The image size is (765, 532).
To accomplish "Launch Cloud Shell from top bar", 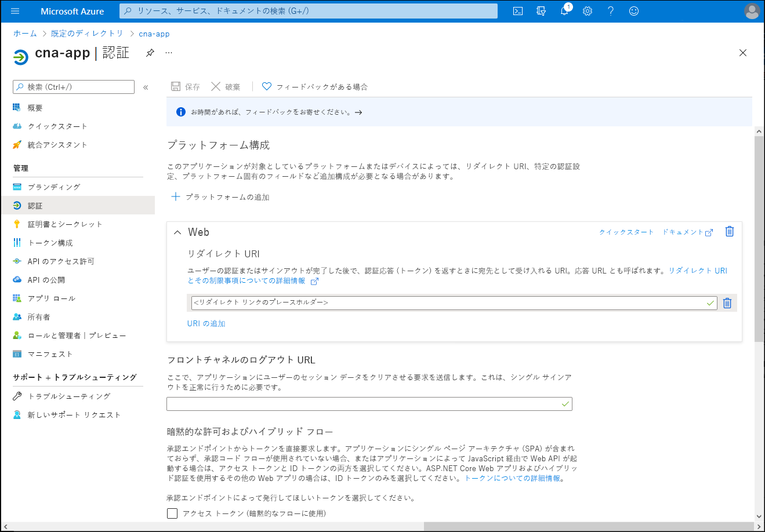I will point(518,11).
